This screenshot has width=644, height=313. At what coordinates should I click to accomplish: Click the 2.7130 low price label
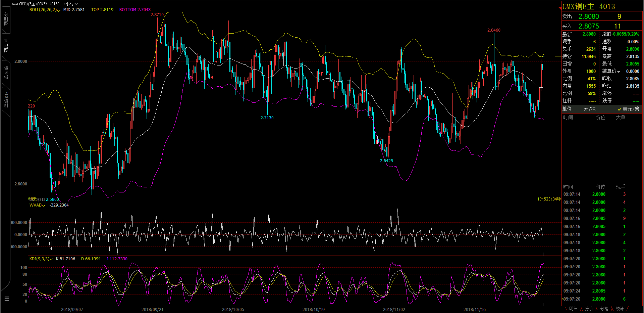tap(267, 118)
